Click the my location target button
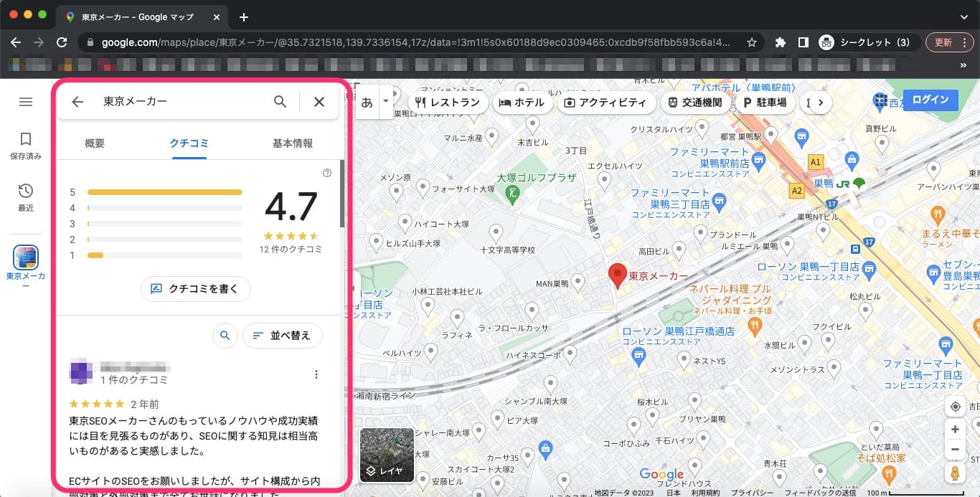The height and width of the screenshot is (497, 980). (955, 407)
